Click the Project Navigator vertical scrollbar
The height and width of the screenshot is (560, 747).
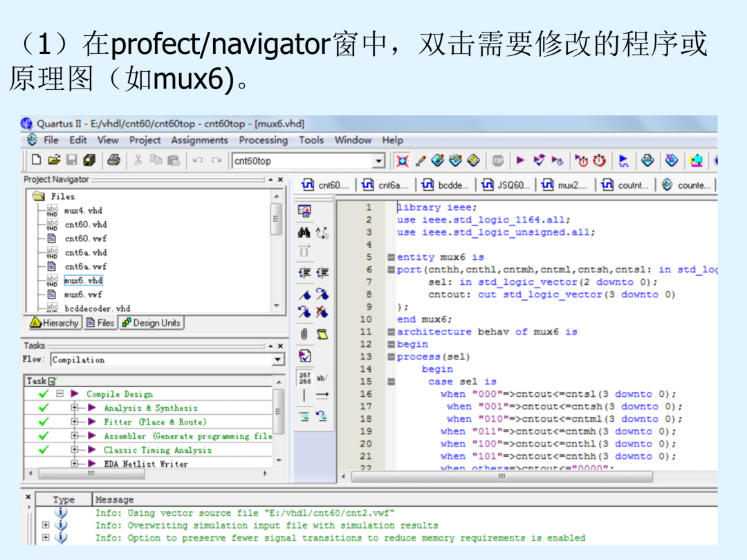[x=275, y=220]
